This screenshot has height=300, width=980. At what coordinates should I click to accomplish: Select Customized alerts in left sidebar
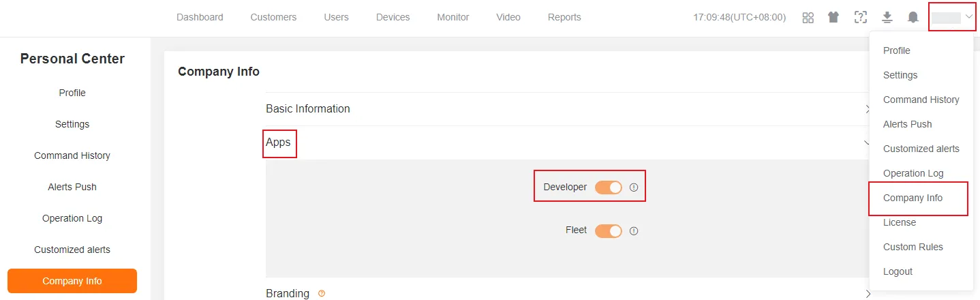[x=72, y=250]
